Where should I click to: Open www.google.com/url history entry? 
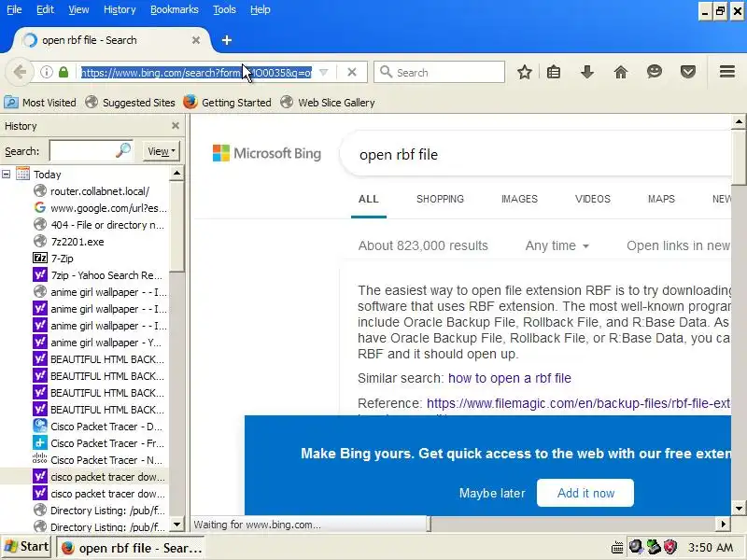[x=100, y=208]
